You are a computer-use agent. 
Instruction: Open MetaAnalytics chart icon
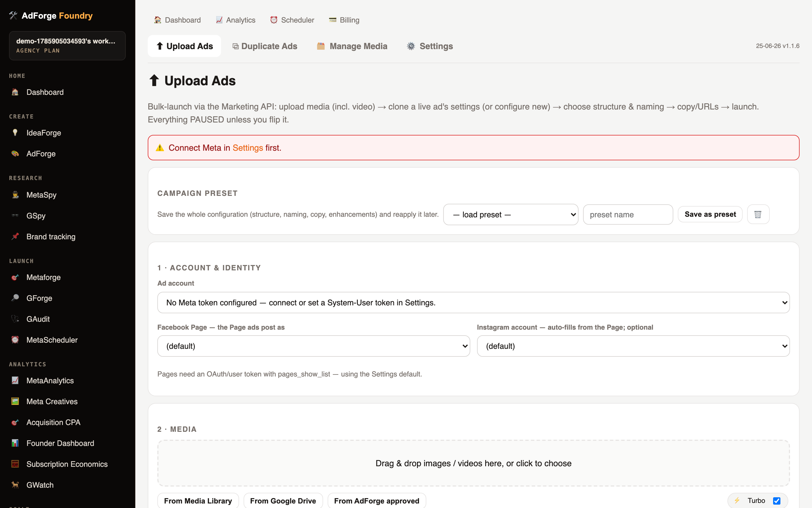click(15, 380)
